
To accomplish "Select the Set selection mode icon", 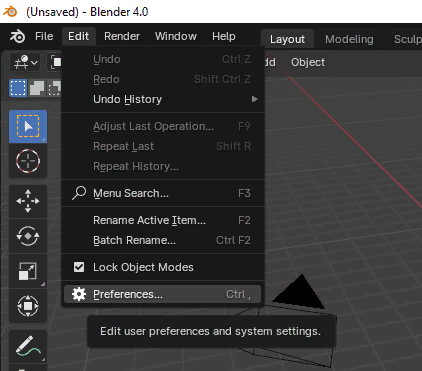I will 18,88.
